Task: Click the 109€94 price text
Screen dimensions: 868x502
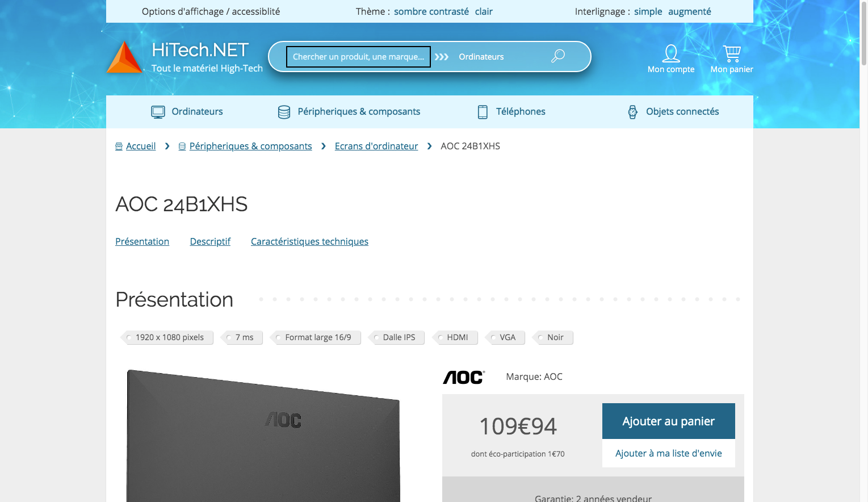Action: (x=518, y=426)
